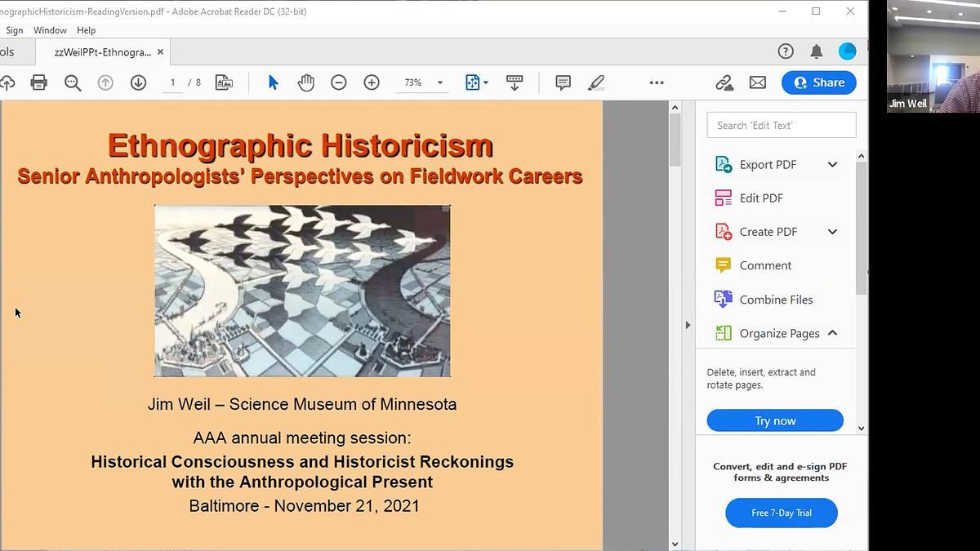Click the 73% zoom level field

click(x=413, y=82)
